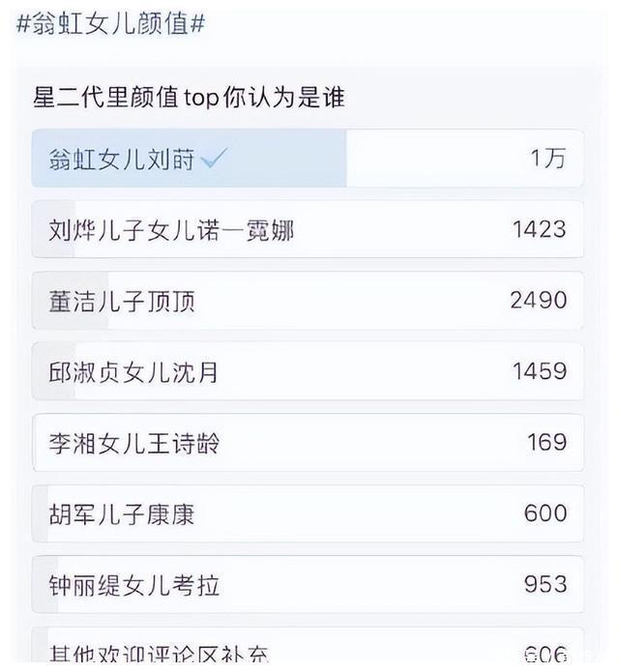619x672 pixels.
Task: Click the poll title 星二代里颜值top你认为是谁
Action: (189, 98)
